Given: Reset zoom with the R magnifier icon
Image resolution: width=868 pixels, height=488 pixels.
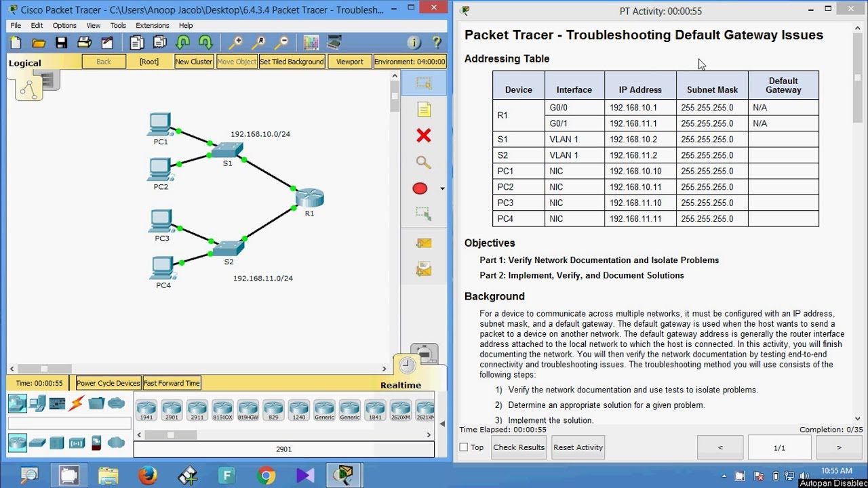Looking at the screenshot, I should (x=258, y=43).
